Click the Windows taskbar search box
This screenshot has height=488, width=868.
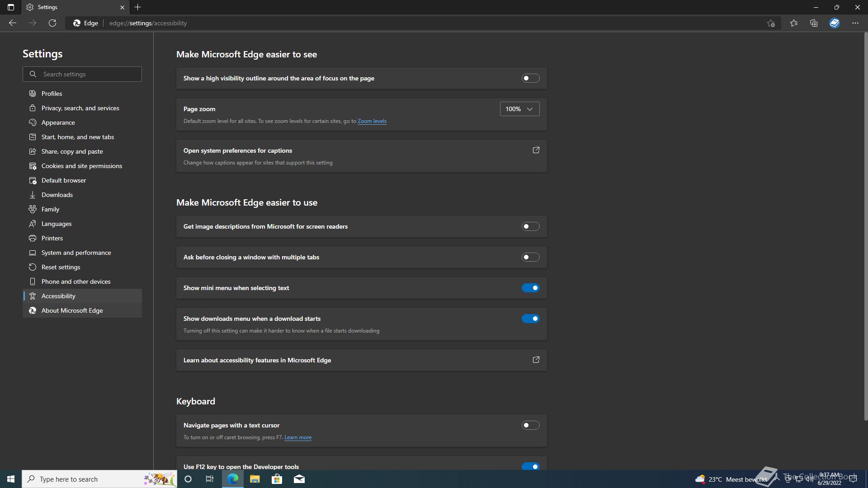coord(99,479)
